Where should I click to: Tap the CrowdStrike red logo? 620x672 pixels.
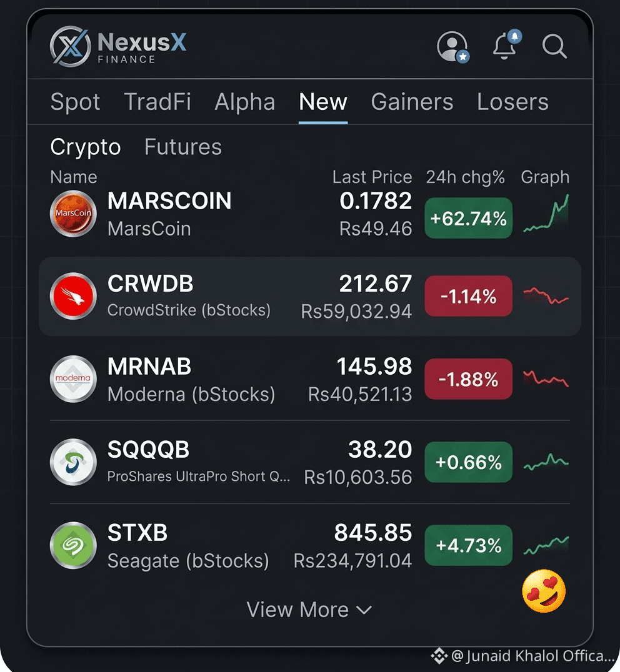73,296
